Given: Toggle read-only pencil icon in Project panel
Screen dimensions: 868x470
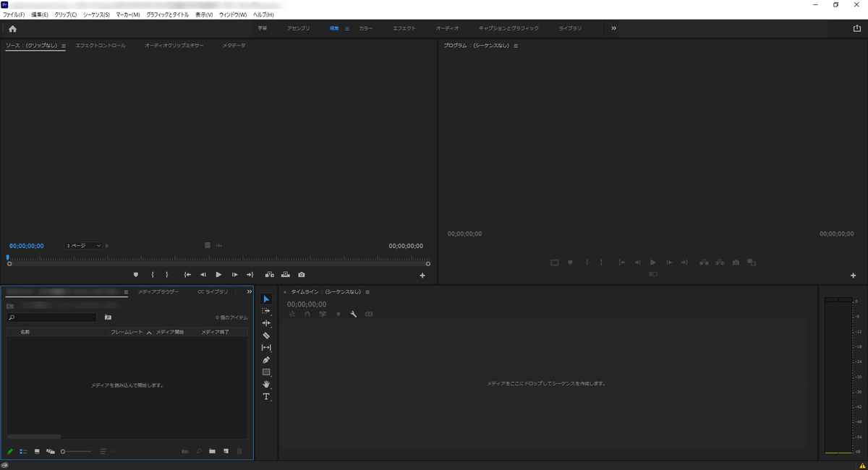Looking at the screenshot, I should pyautogui.click(x=10, y=451).
